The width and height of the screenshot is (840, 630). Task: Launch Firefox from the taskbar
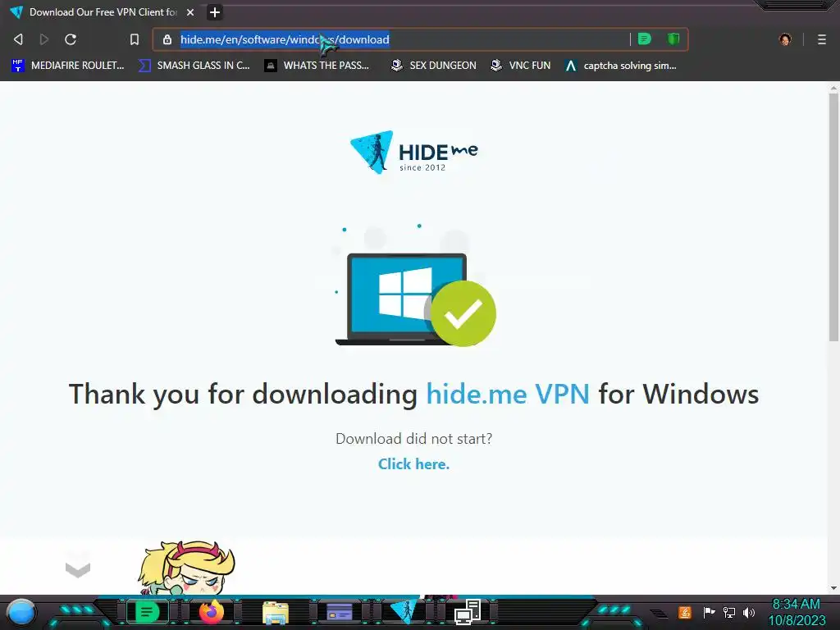(211, 612)
